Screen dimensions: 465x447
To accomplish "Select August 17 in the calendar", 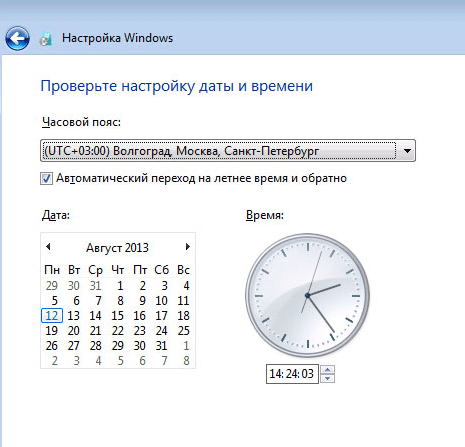I will [x=161, y=316].
